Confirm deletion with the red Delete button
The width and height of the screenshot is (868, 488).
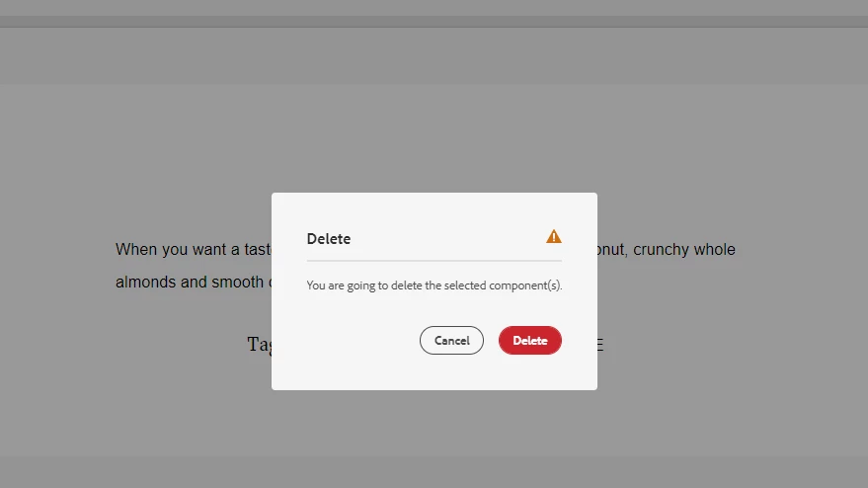tap(529, 340)
